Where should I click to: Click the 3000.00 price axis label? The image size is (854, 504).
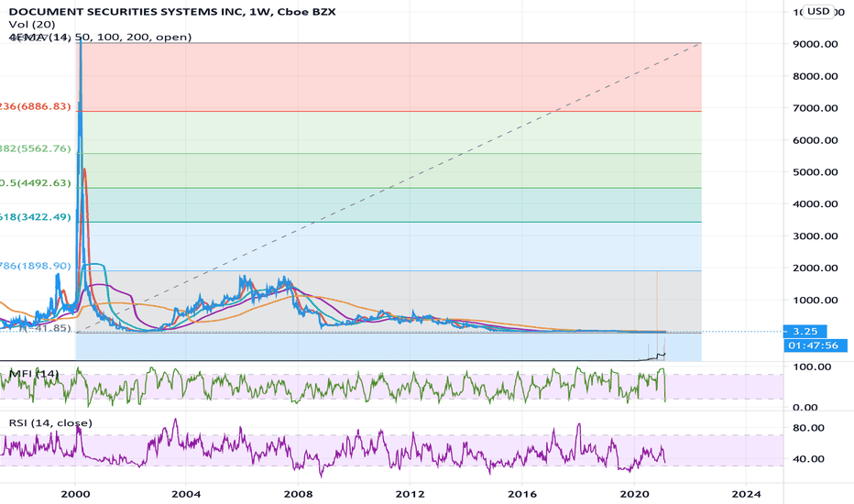[816, 236]
